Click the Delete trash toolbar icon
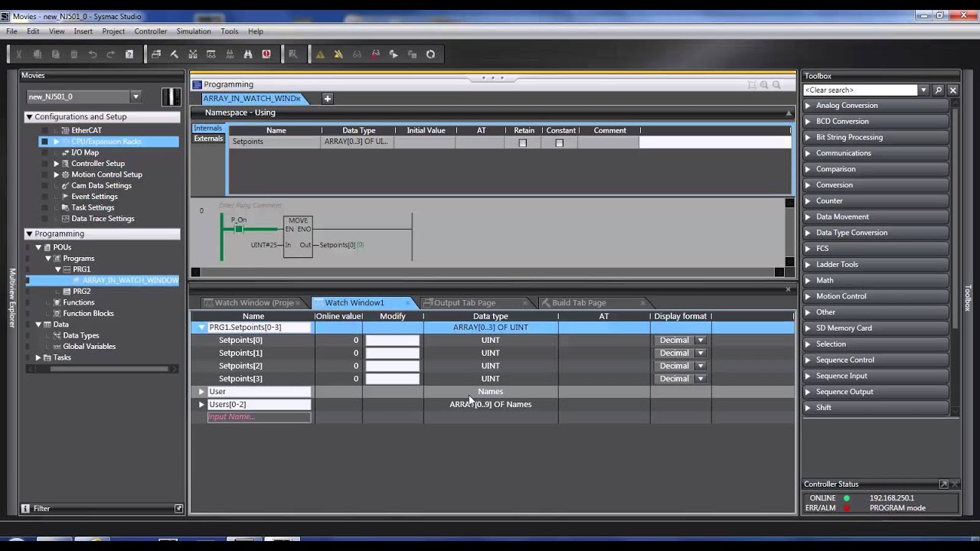 [x=74, y=54]
